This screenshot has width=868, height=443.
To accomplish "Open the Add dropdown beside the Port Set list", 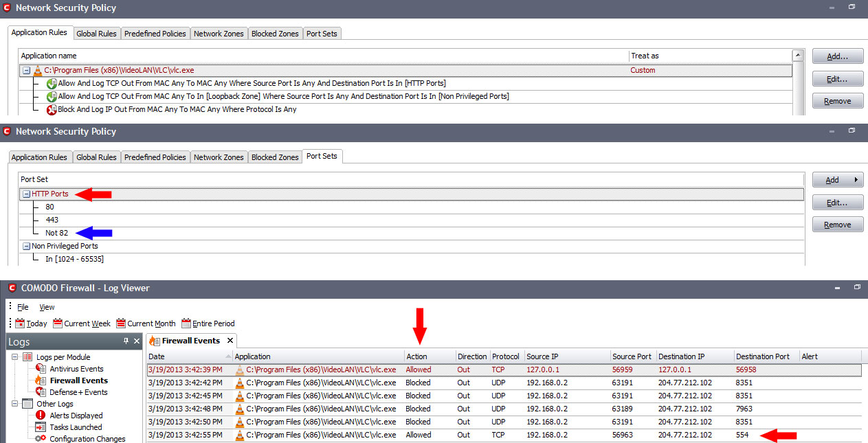I will [x=836, y=180].
